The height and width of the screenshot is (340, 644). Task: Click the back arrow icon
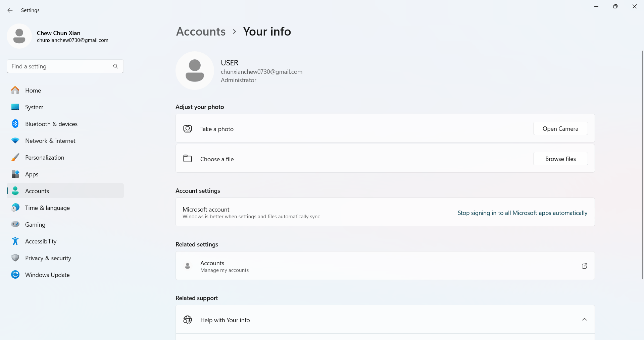[x=10, y=10]
